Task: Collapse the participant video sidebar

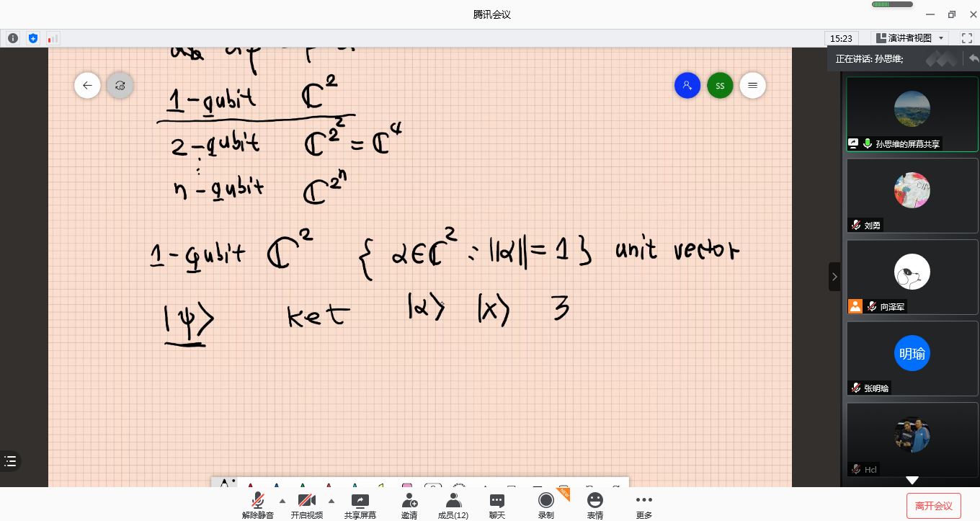Action: pos(834,277)
